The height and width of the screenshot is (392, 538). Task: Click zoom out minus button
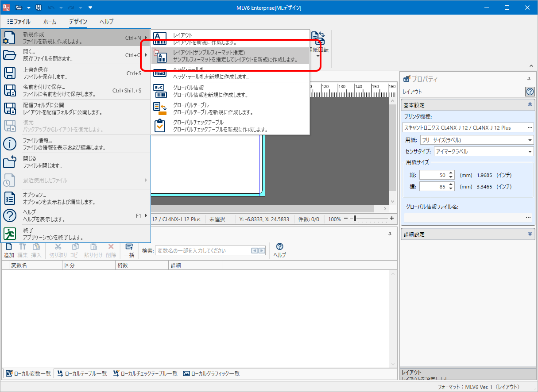[x=346, y=219]
